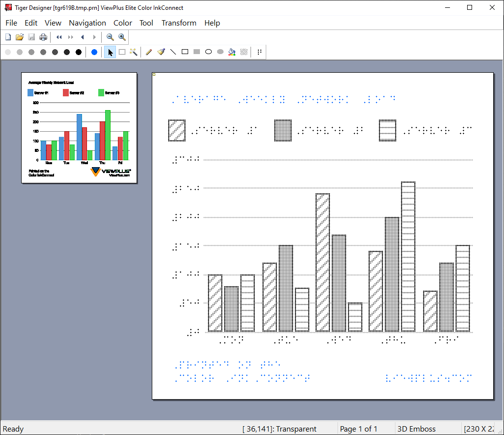The width and height of the screenshot is (504, 435).
Task: Toggle the dashed rectangle selection tool
Action: pyautogui.click(x=122, y=52)
